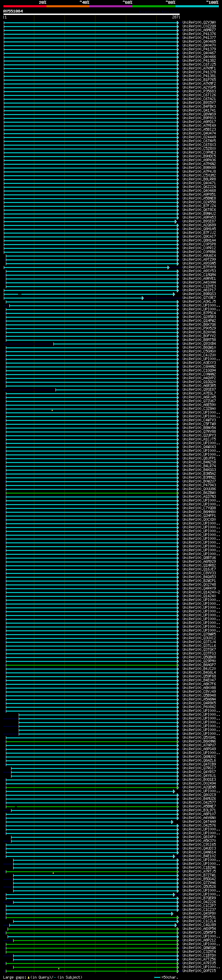Click hit label UniRef100_B1P765
Viewport: 222px width, 980px height.
tap(199, 80)
